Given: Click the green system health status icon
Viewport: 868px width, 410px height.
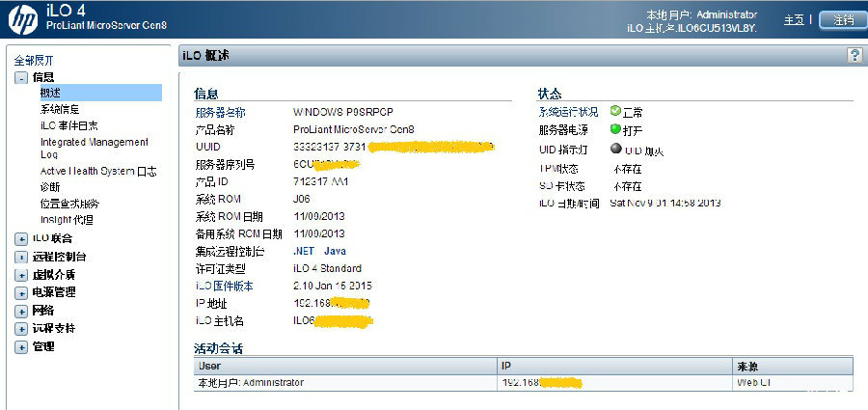Looking at the screenshot, I should tap(615, 111).
